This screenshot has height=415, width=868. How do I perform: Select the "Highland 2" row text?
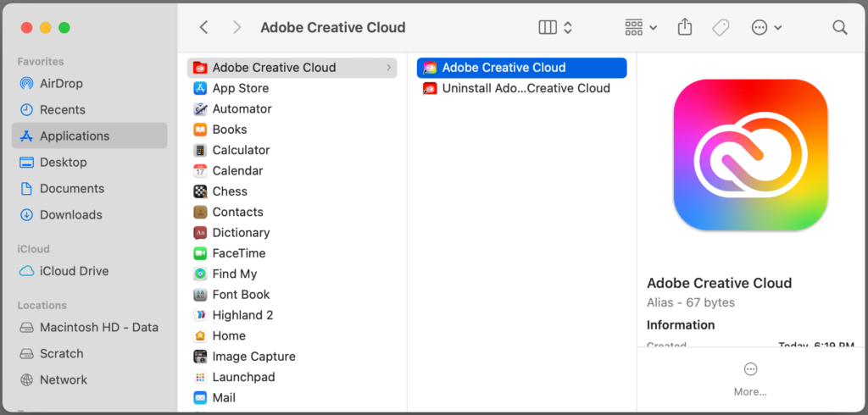pyautogui.click(x=242, y=315)
